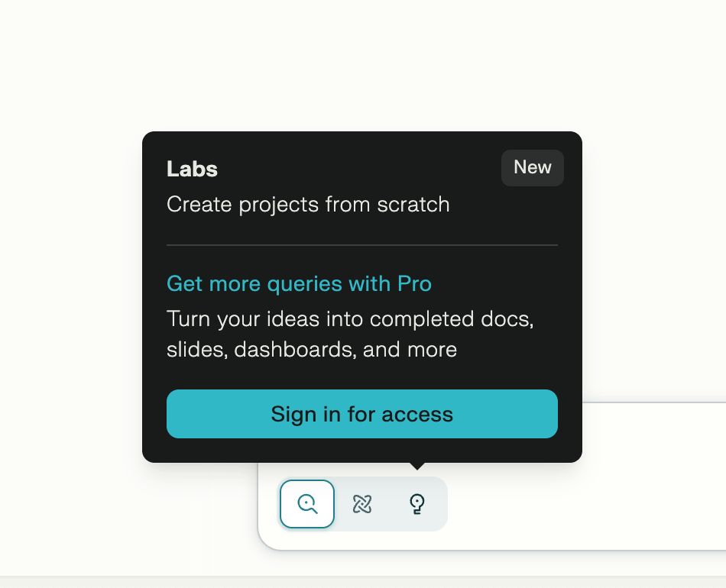Select the Search mode magnifier icon
The image size is (726, 588).
pos(307,504)
